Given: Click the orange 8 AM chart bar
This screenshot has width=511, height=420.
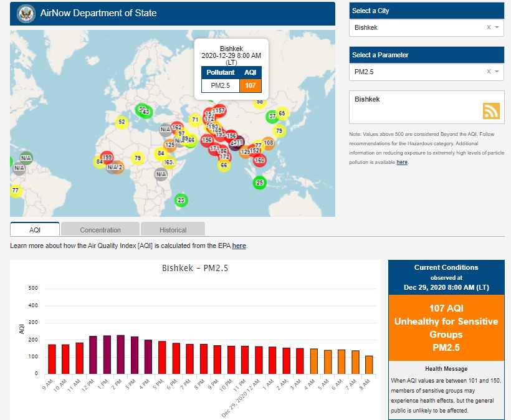Looking at the screenshot, I should pos(368,365).
